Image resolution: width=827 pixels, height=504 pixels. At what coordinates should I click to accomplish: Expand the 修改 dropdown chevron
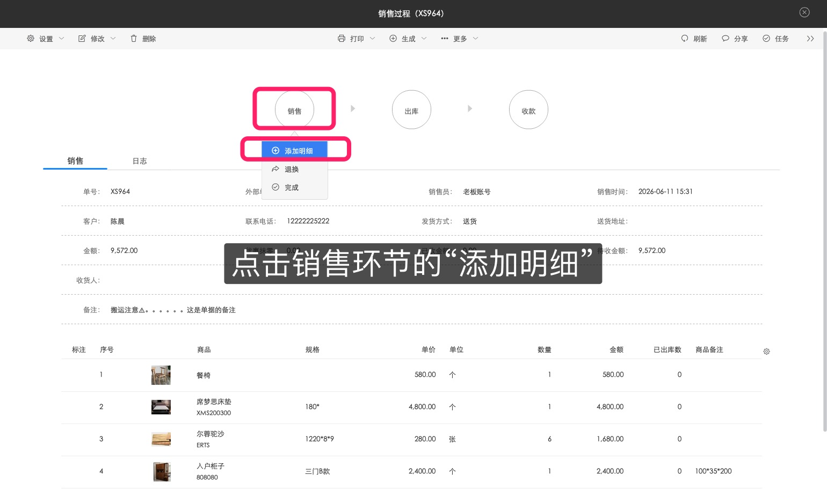point(113,39)
